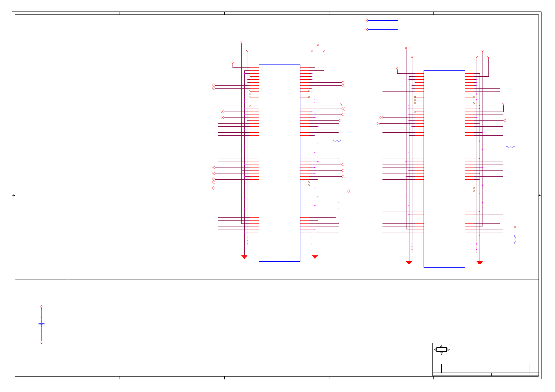Image resolution: width=555 pixels, height=392 pixels.
Task: Select the capacitor symbol in the bottom-left box
Action: coord(41,324)
